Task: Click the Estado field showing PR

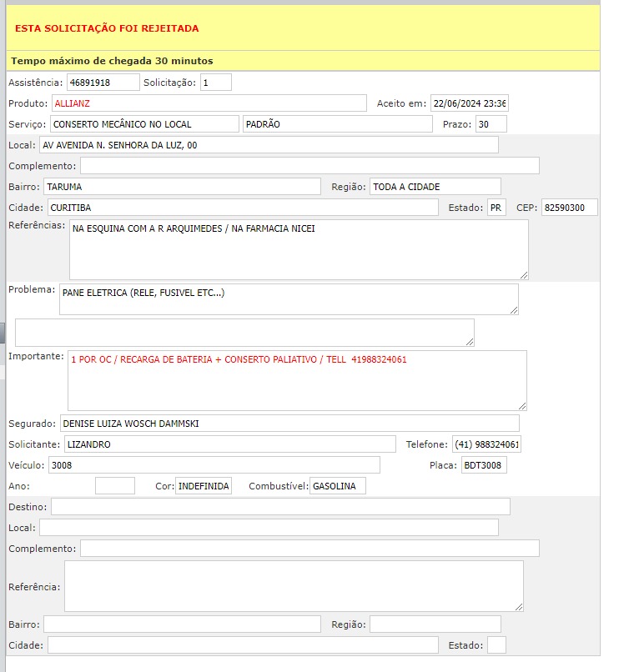Action: [x=496, y=208]
